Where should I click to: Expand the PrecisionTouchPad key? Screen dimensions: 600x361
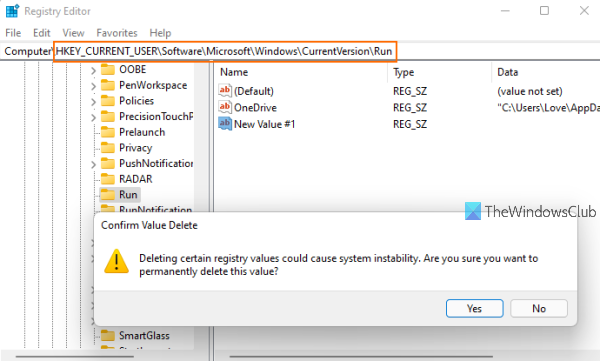[93, 117]
